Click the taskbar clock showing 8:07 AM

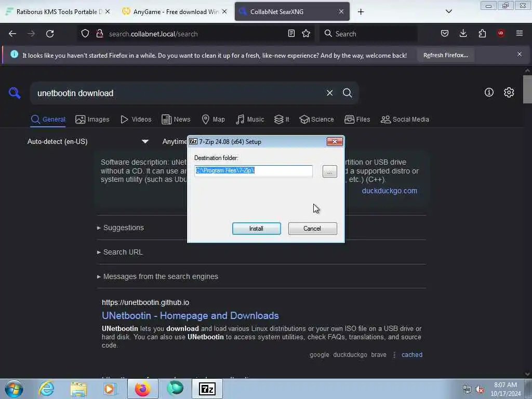tap(506, 389)
